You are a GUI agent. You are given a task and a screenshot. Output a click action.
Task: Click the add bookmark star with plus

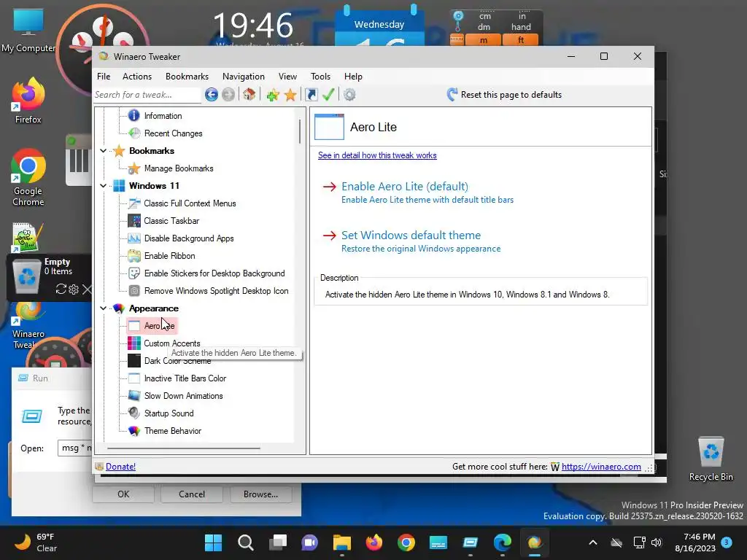click(273, 95)
